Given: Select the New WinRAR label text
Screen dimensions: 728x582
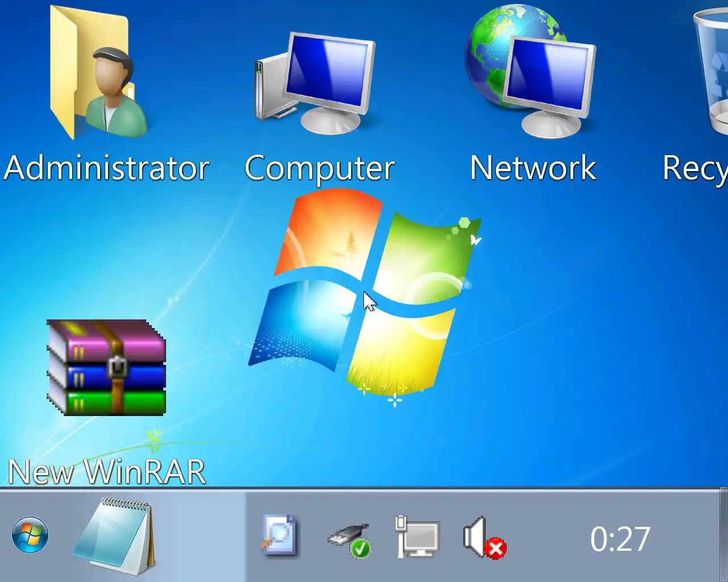Looking at the screenshot, I should tap(107, 472).
